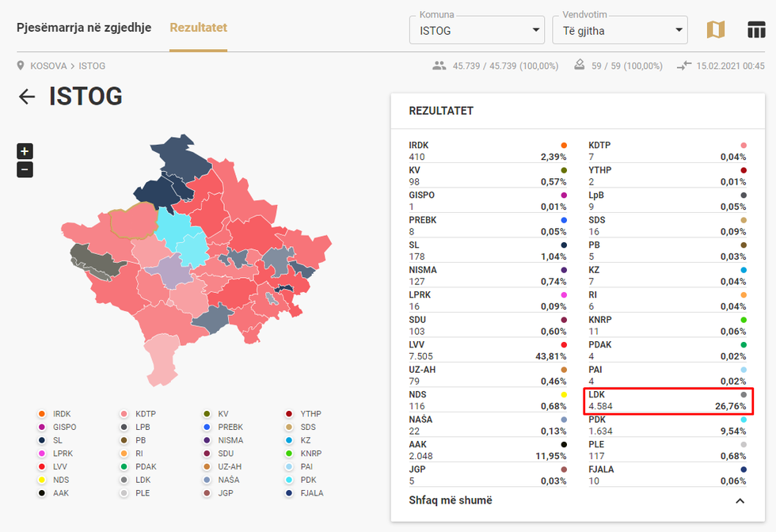Open the map view icon
The image size is (776, 532).
[715, 30]
